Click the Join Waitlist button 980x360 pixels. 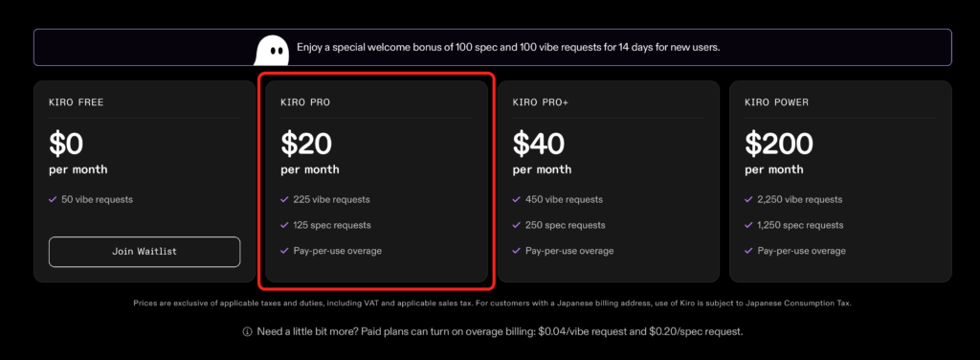145,252
